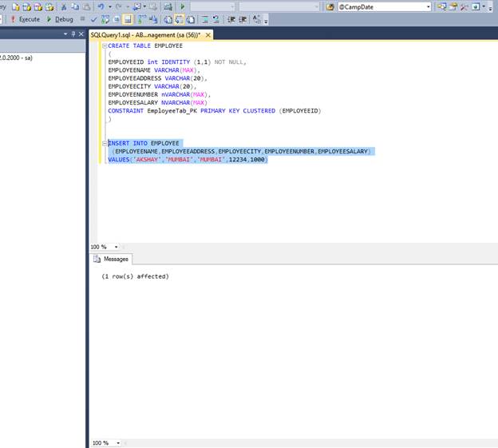Click the Cancel Executing Query stop icon
The width and height of the screenshot is (498, 448).
click(83, 19)
